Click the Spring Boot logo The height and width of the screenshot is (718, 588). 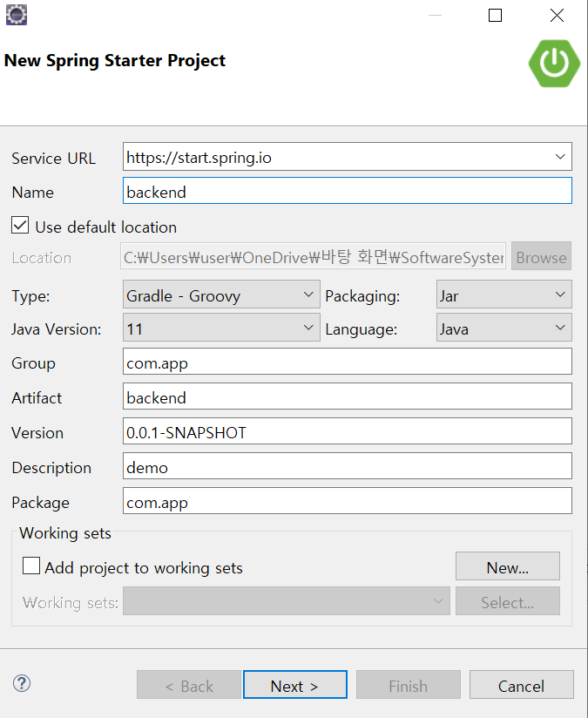point(554,64)
